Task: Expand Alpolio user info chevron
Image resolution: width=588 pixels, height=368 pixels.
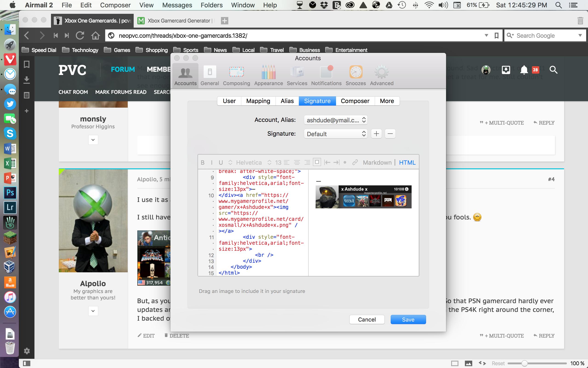Action: click(93, 311)
